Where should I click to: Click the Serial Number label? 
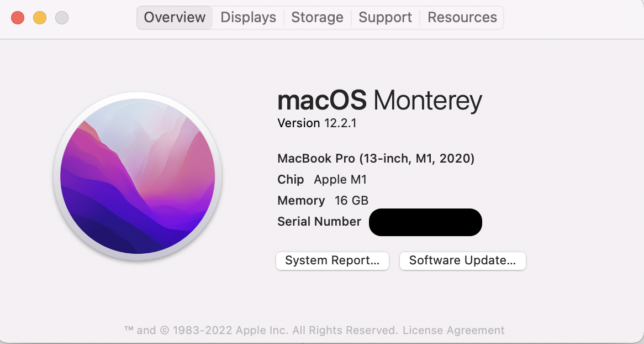(x=319, y=222)
